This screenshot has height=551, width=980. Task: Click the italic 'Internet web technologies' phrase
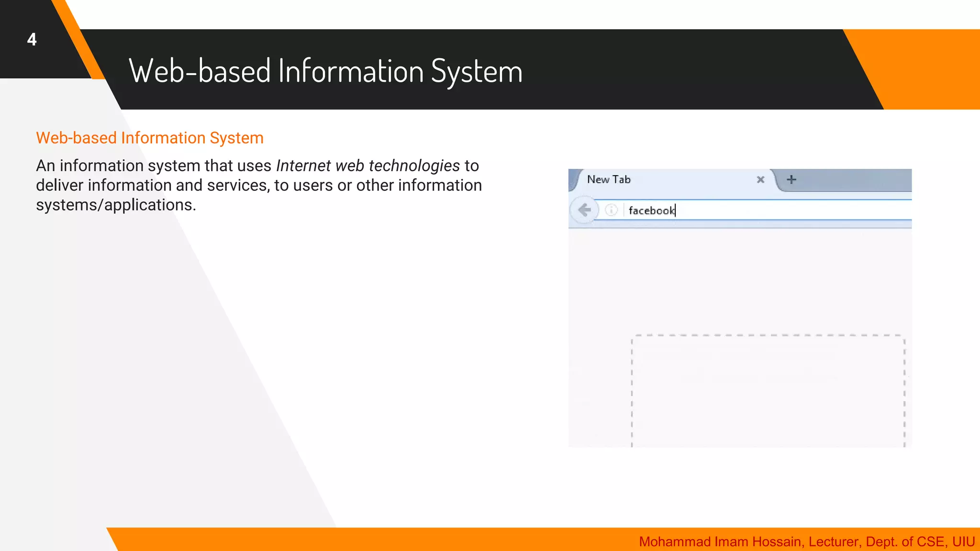(x=367, y=165)
